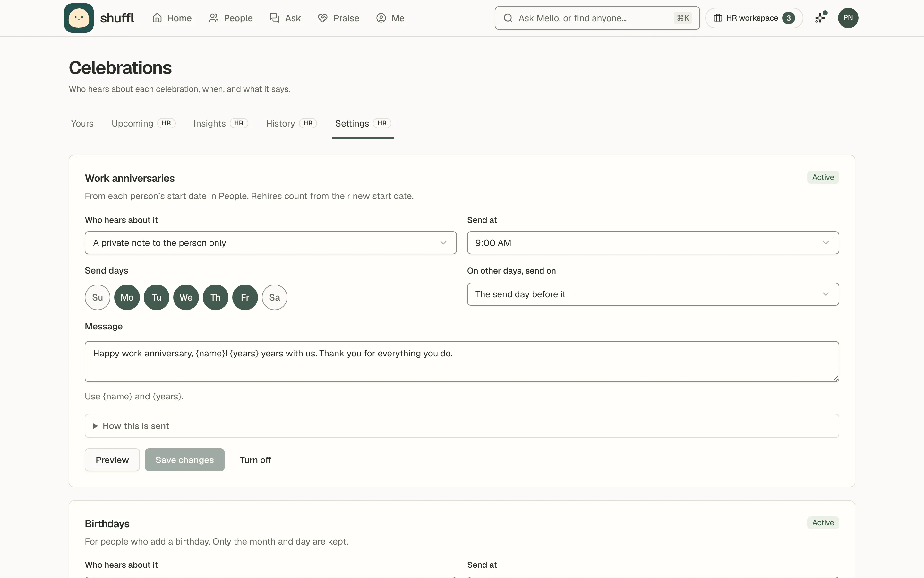Switch to the Upcoming tab

click(x=143, y=124)
